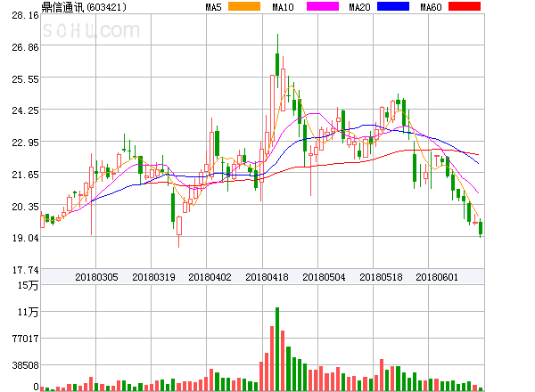
Task: Click the 19.04 price axis label
Action: [25, 238]
